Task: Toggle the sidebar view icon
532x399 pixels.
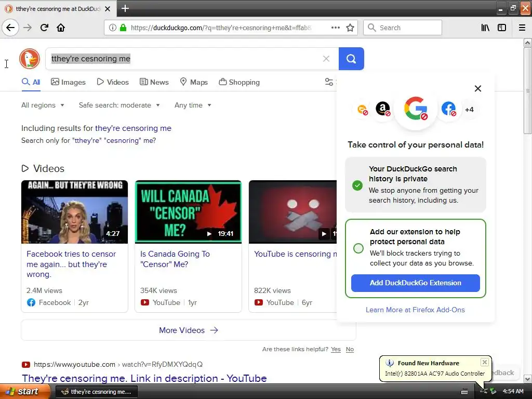Action: click(502, 28)
